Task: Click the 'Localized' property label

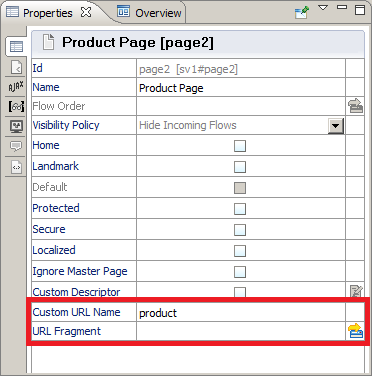Action: (x=54, y=250)
